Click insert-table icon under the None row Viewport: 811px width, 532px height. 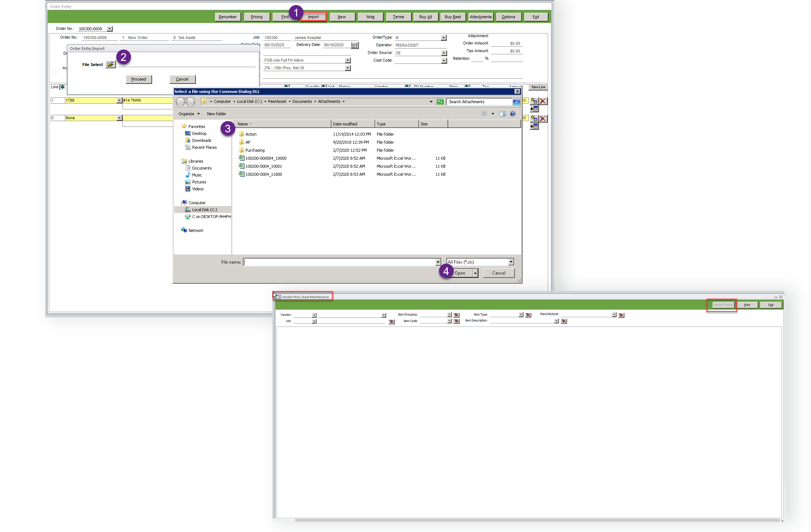coord(534,126)
